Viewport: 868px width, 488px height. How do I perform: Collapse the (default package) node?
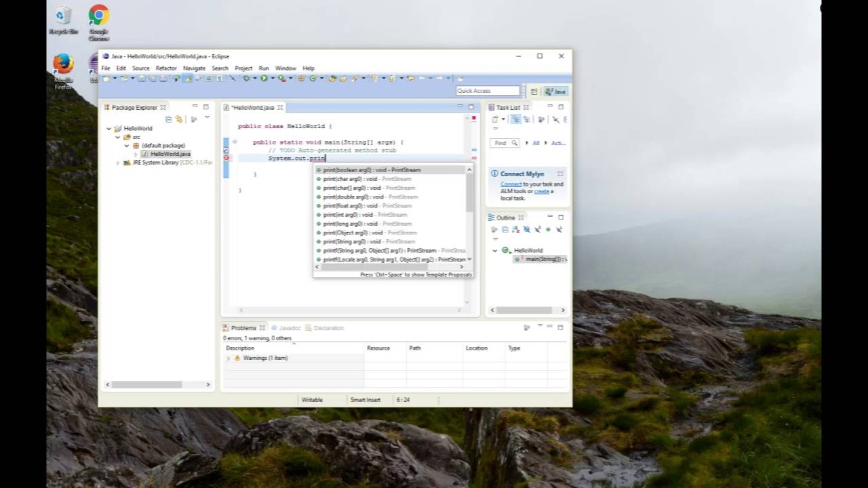click(x=127, y=145)
